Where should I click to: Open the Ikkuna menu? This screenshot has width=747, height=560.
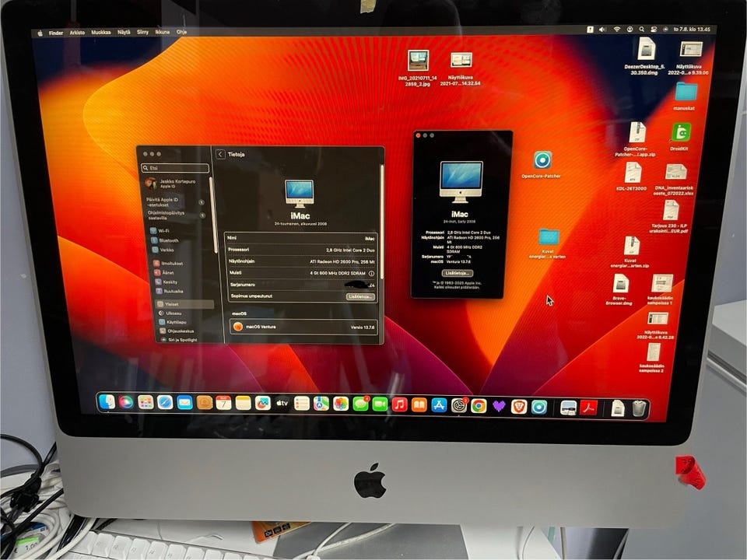pos(162,32)
